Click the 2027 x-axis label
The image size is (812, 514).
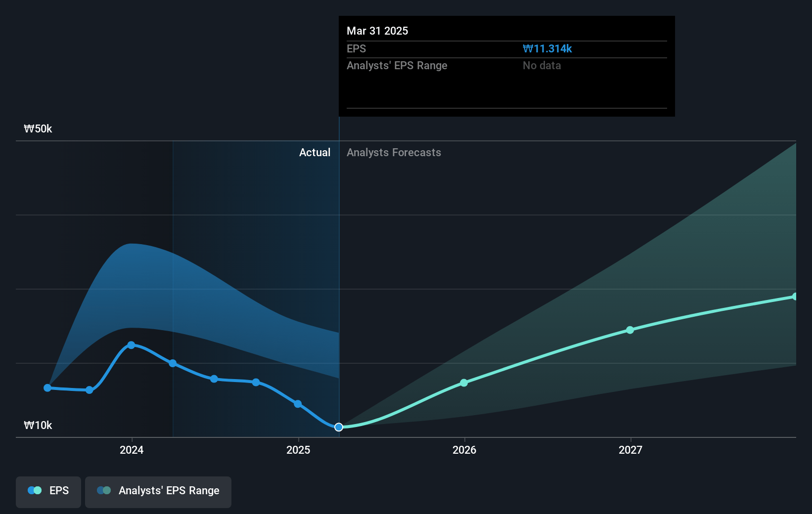[631, 450]
